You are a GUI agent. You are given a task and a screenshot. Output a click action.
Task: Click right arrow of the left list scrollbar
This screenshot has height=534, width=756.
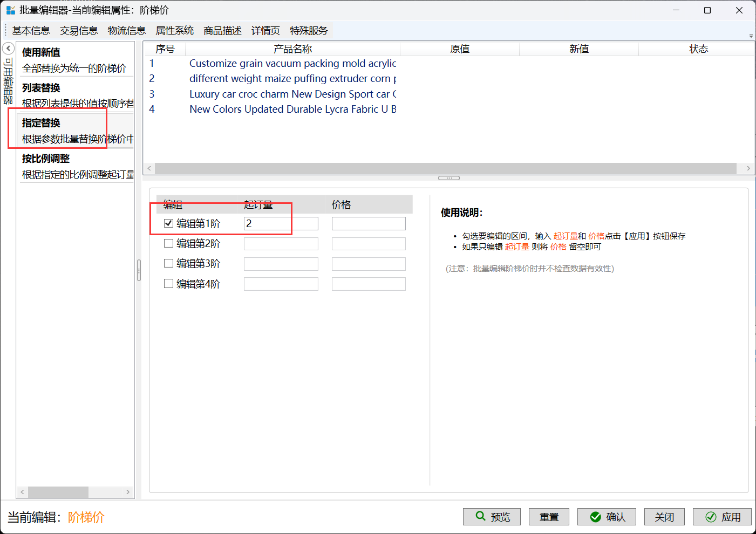coord(128,492)
